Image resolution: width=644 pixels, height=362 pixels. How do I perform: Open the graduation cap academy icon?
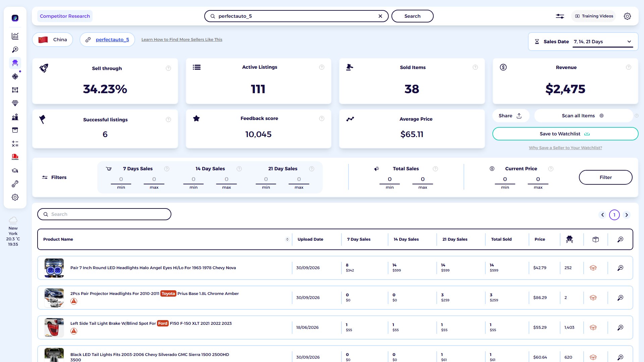click(x=15, y=171)
